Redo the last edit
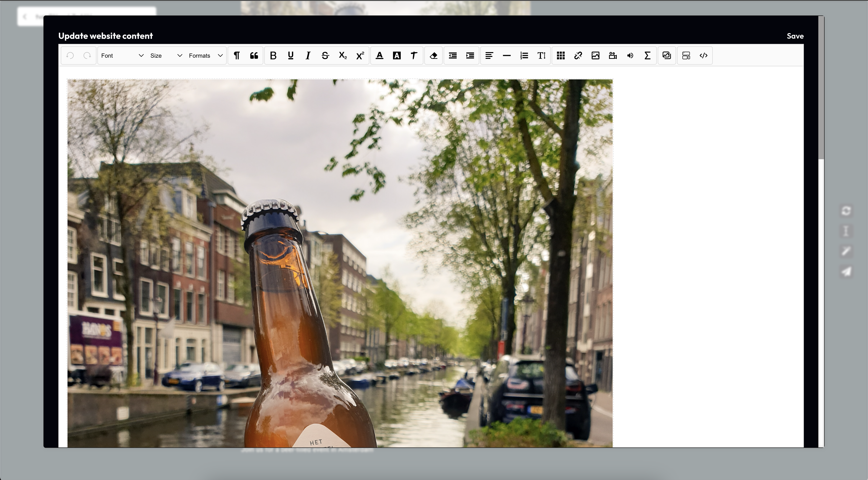The image size is (868, 480). point(87,56)
